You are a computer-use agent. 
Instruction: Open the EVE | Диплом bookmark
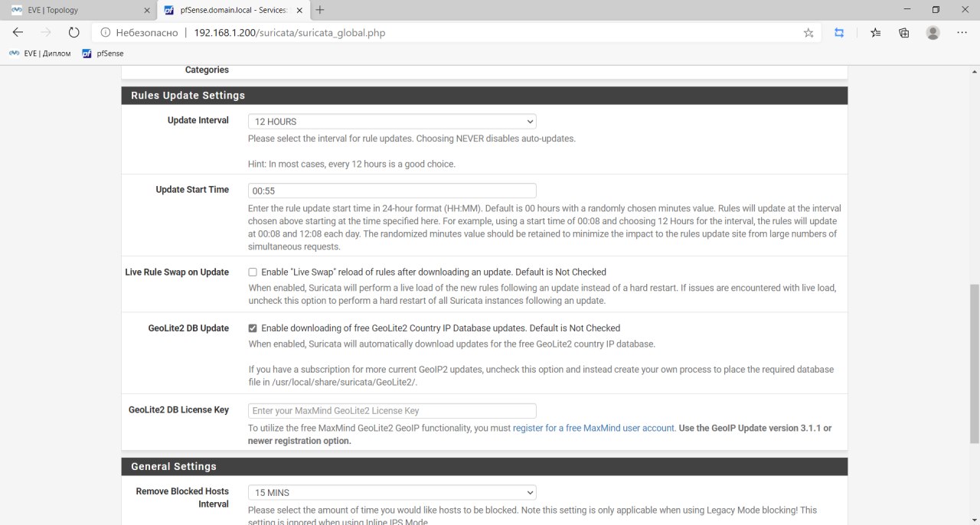coord(40,54)
